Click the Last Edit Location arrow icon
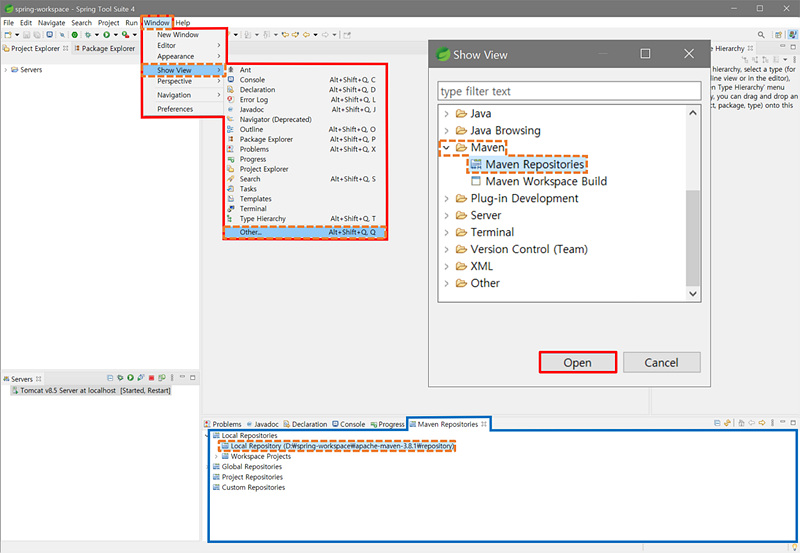Image resolution: width=800 pixels, height=553 pixels. pos(285,35)
